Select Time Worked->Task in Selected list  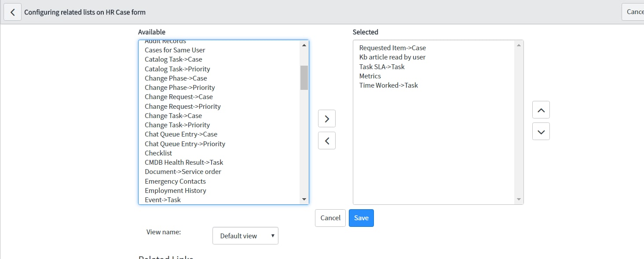(389, 85)
